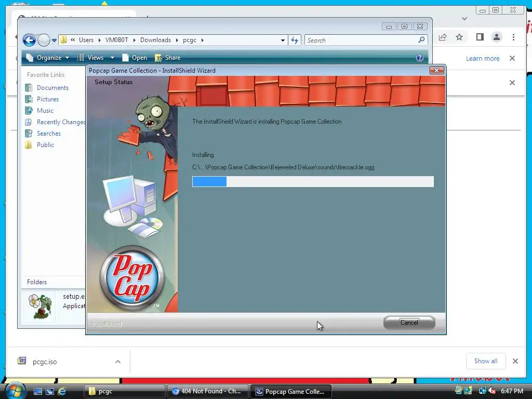Click the Documents folder icon in sidebar

tap(29, 88)
